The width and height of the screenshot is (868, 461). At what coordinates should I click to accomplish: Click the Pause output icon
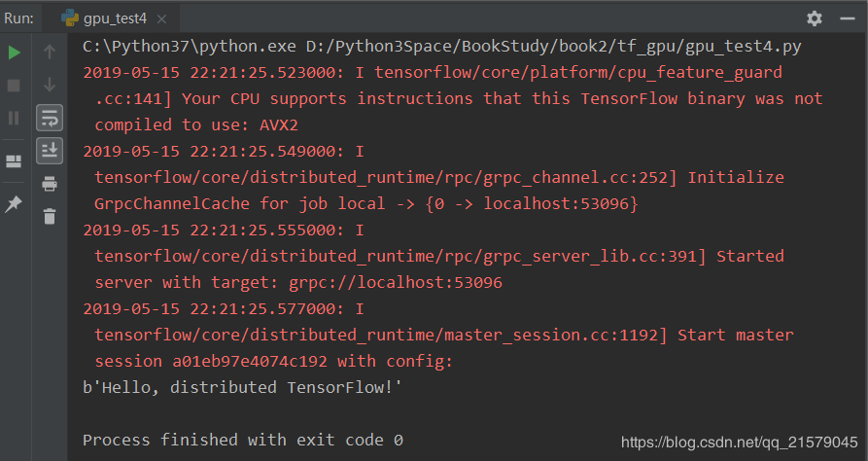(x=14, y=118)
